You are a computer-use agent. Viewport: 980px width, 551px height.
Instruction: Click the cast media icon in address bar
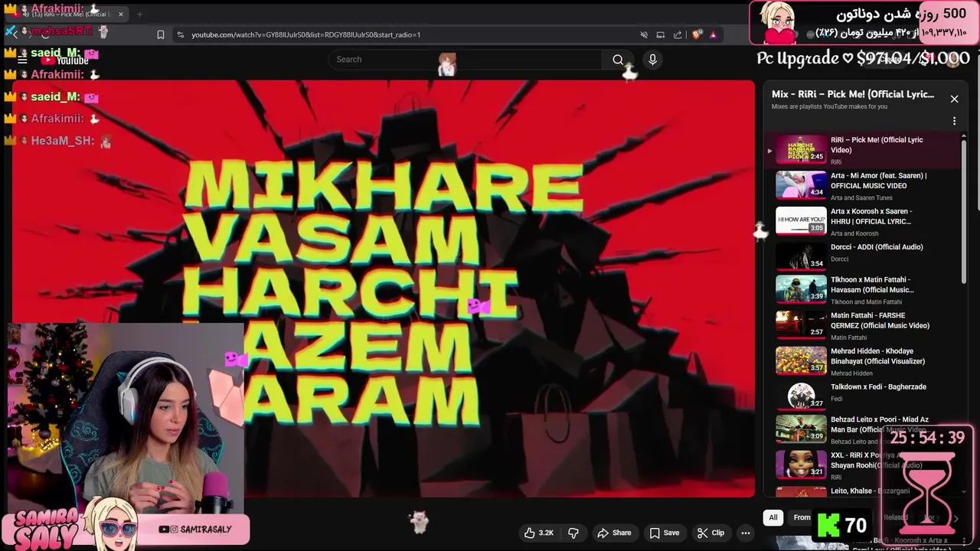point(661,34)
